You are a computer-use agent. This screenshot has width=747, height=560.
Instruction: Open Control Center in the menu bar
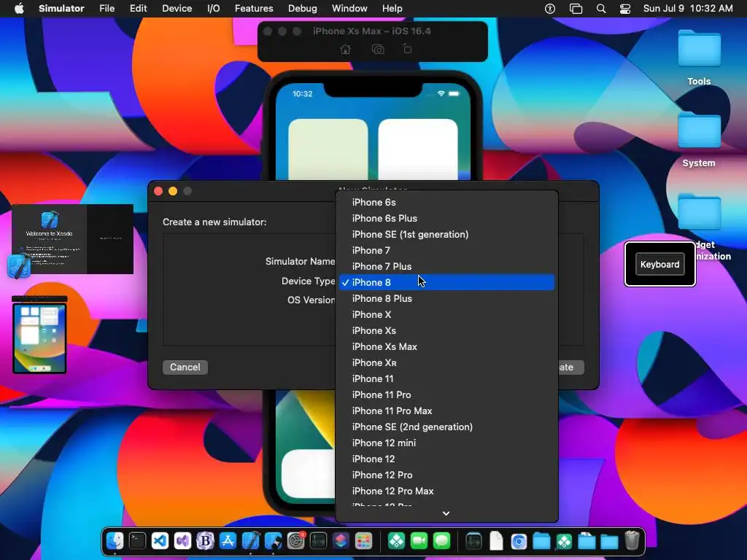[x=625, y=9]
